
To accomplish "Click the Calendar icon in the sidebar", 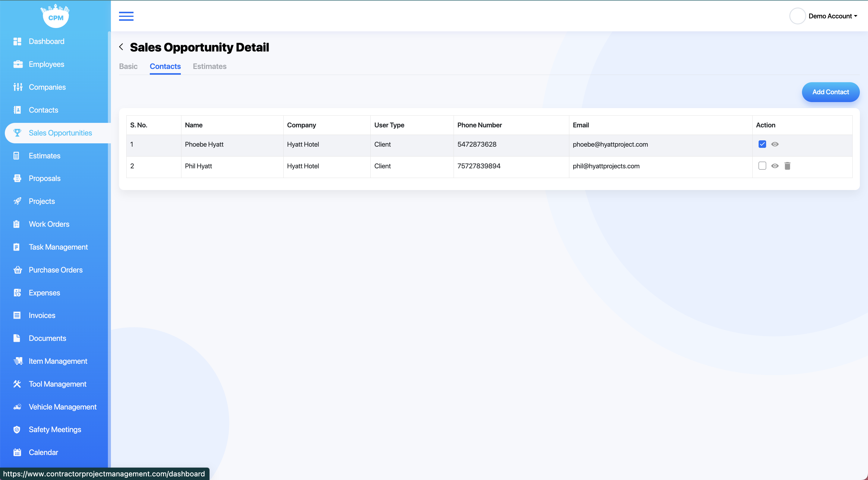I will pos(17,452).
